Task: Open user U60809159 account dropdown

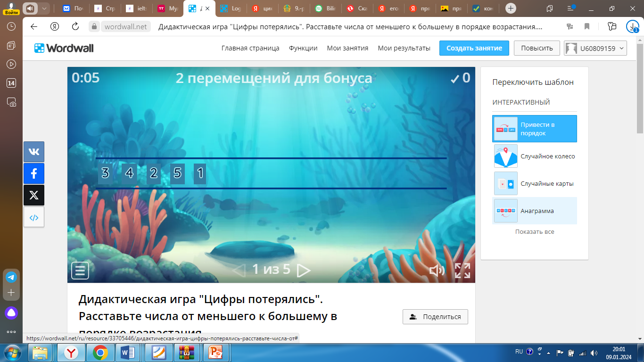Action: click(595, 48)
